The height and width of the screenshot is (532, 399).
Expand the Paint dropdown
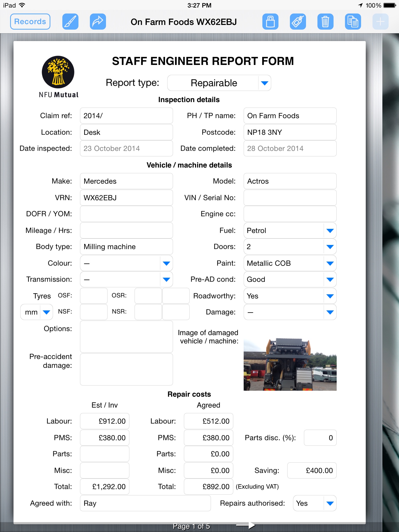point(290,263)
